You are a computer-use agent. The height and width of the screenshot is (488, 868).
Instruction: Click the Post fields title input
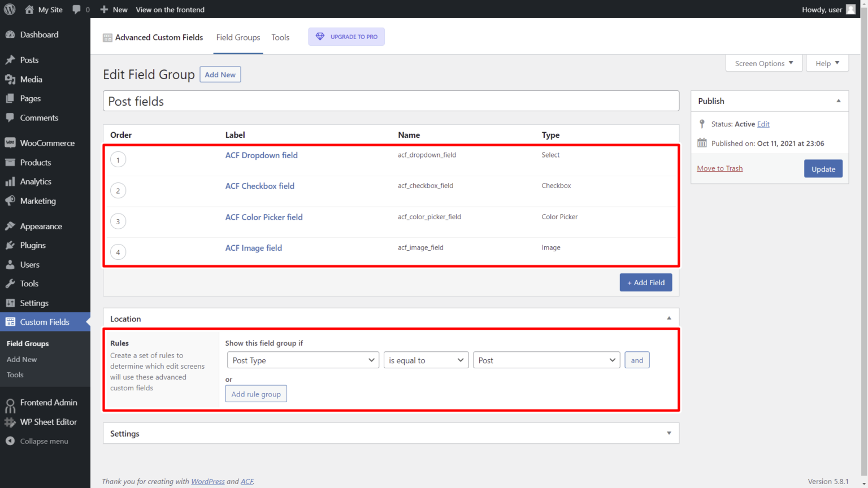point(390,101)
